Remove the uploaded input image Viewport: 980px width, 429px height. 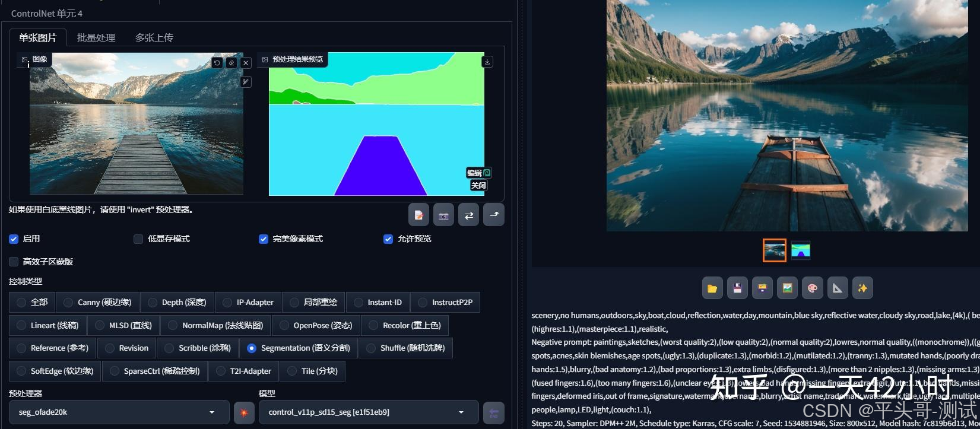[x=246, y=62]
